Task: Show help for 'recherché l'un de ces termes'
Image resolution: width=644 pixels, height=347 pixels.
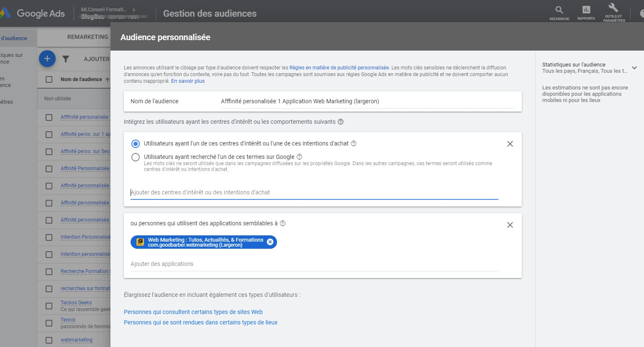Action: tap(299, 157)
